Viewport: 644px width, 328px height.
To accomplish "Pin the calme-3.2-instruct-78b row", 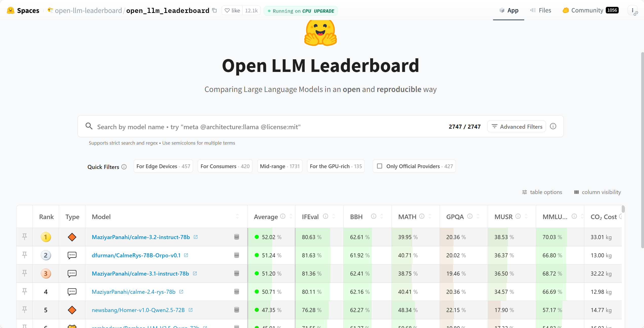I will pos(25,237).
